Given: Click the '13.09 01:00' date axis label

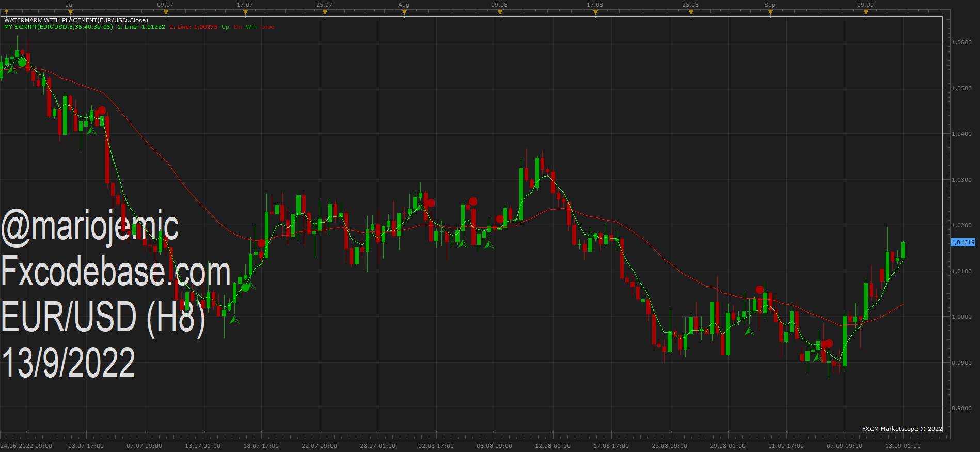Looking at the screenshot, I should pyautogui.click(x=903, y=446).
